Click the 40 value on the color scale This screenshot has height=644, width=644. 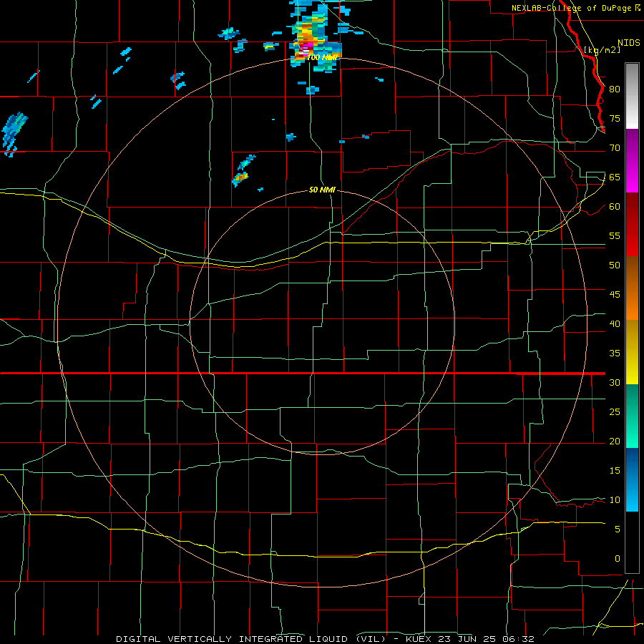click(x=615, y=323)
